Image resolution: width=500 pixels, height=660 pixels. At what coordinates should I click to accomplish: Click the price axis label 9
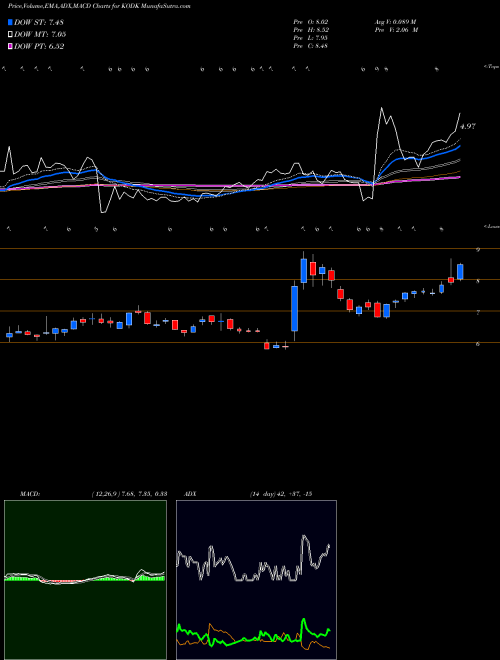click(478, 250)
